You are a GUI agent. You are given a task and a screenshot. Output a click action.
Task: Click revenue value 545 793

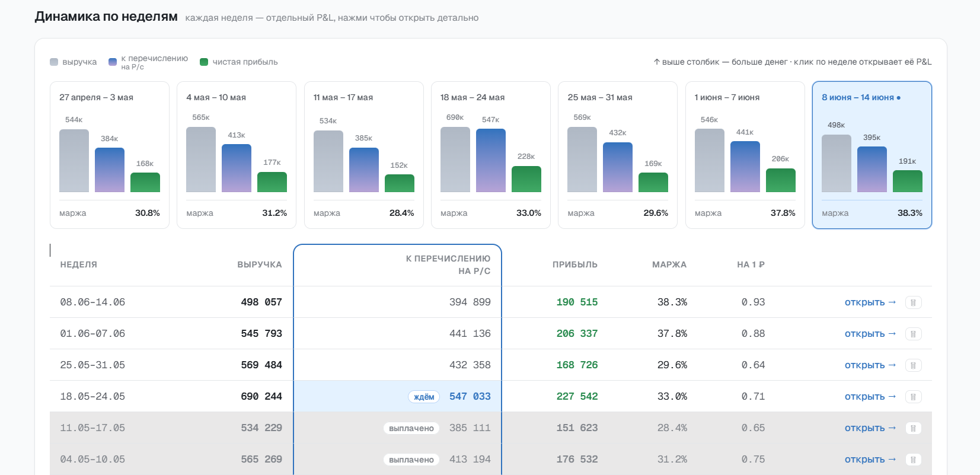(x=261, y=334)
